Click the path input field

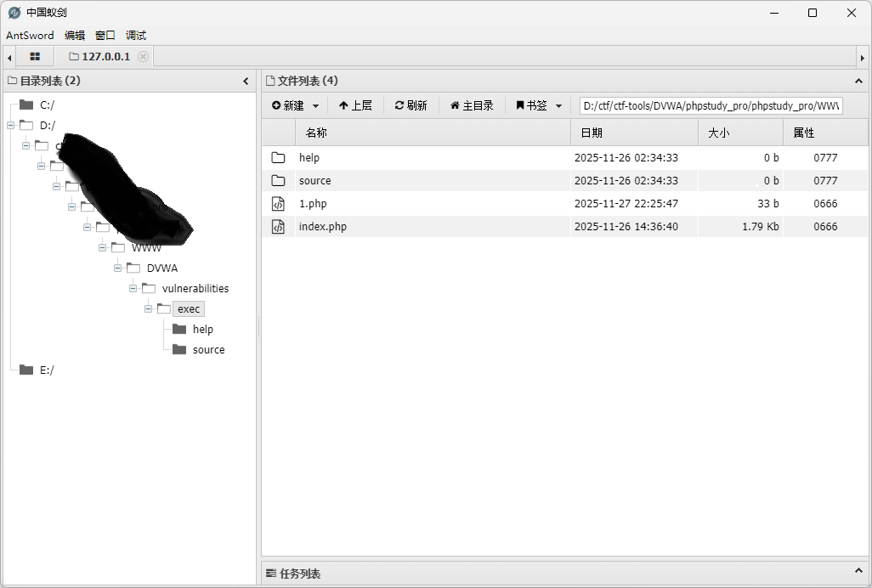click(711, 105)
